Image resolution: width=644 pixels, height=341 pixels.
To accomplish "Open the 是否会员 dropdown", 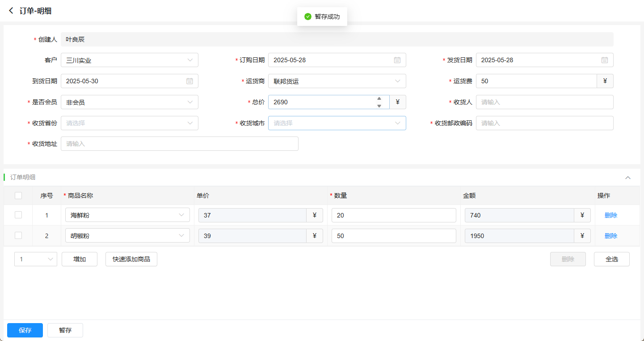I will (129, 102).
